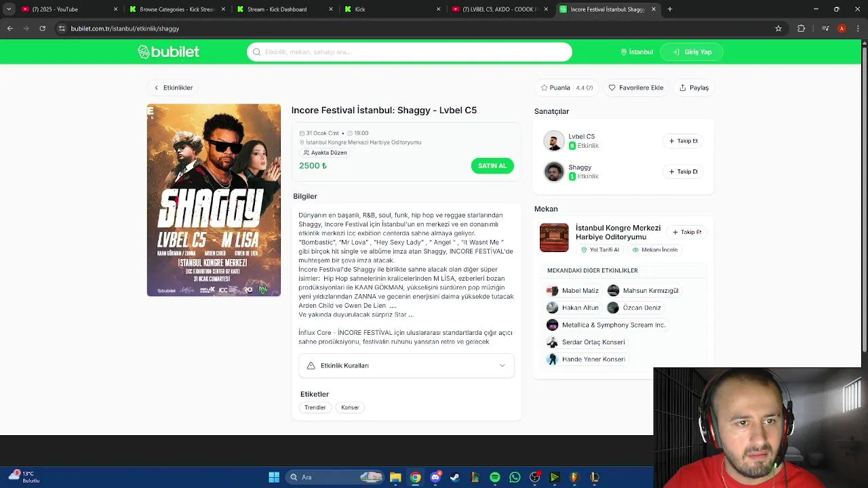The width and height of the screenshot is (868, 488).
Task: Click the search magnifier icon in the header
Action: click(256, 52)
